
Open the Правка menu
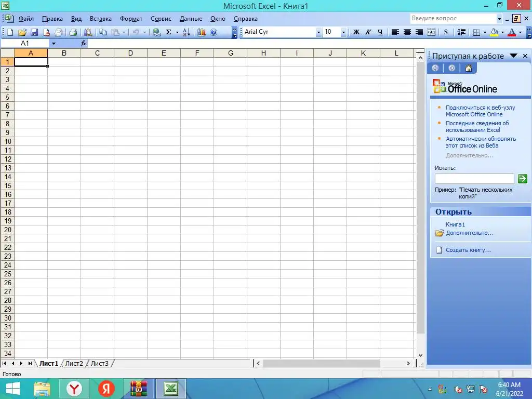coord(52,19)
